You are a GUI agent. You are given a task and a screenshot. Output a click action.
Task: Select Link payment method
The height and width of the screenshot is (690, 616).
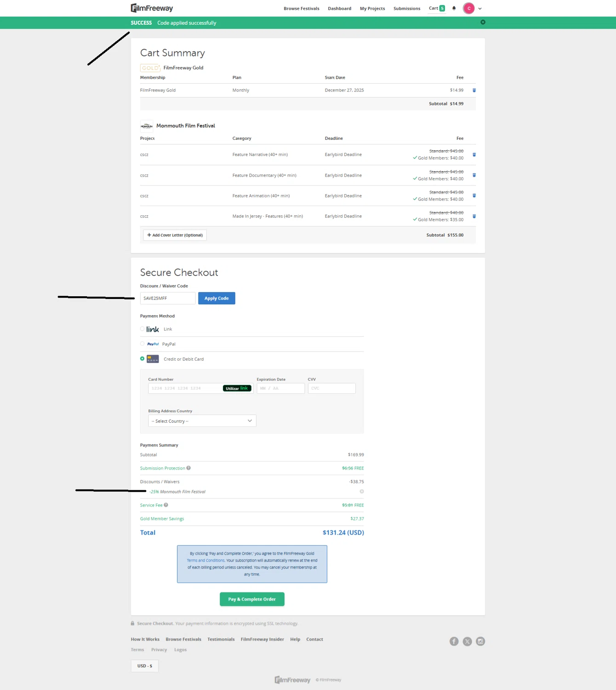[x=142, y=329]
